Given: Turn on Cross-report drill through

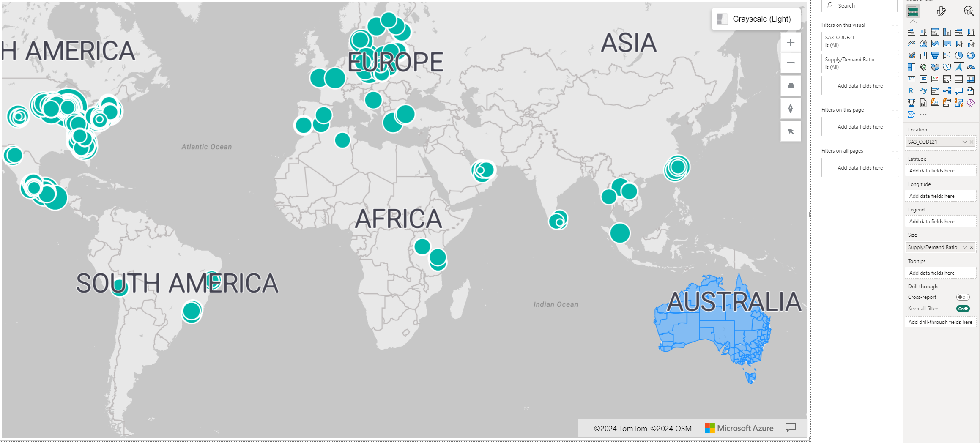Looking at the screenshot, I should tap(963, 297).
